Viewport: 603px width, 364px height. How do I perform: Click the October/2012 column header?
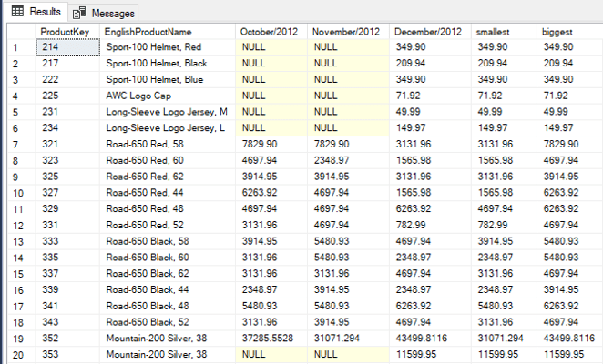pos(271,32)
